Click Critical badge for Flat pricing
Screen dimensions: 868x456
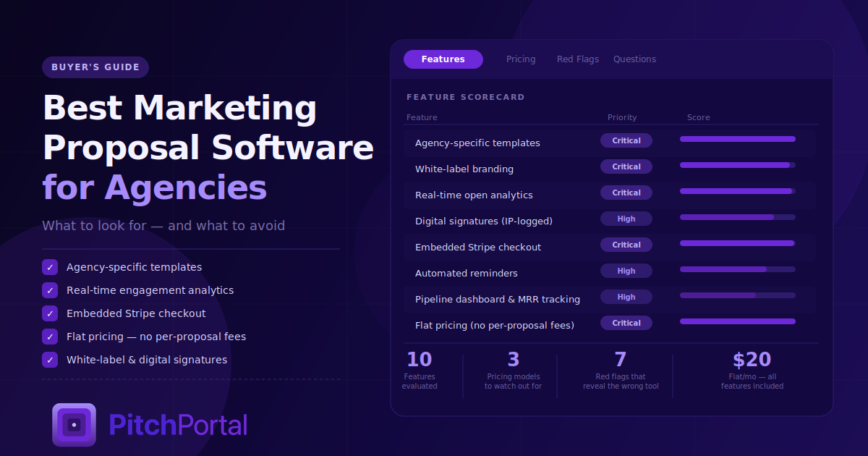click(626, 323)
